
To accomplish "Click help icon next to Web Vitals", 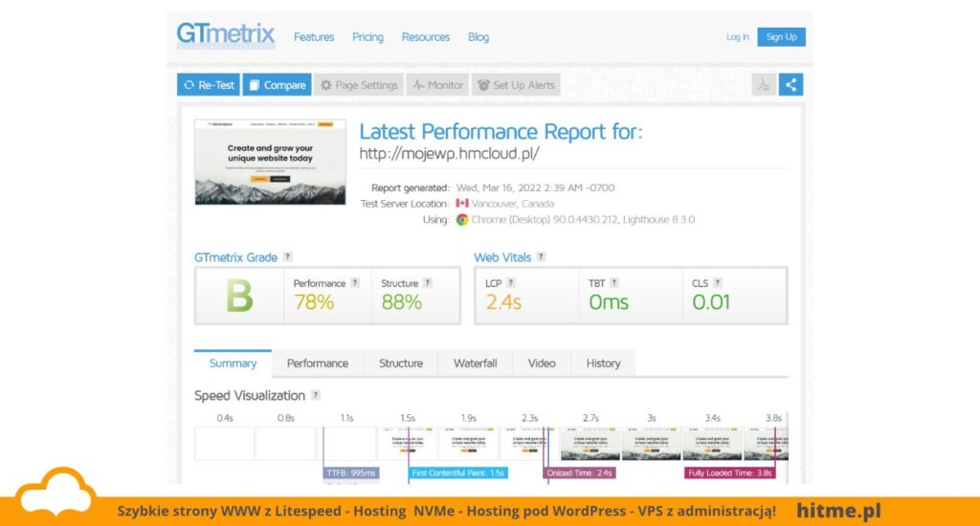I will coord(542,256).
